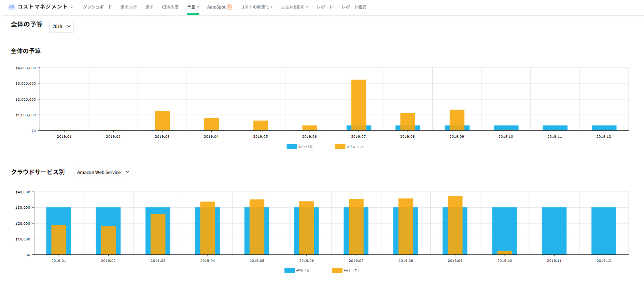Toggle the orange AWS コスト legend swatch

[337, 270]
